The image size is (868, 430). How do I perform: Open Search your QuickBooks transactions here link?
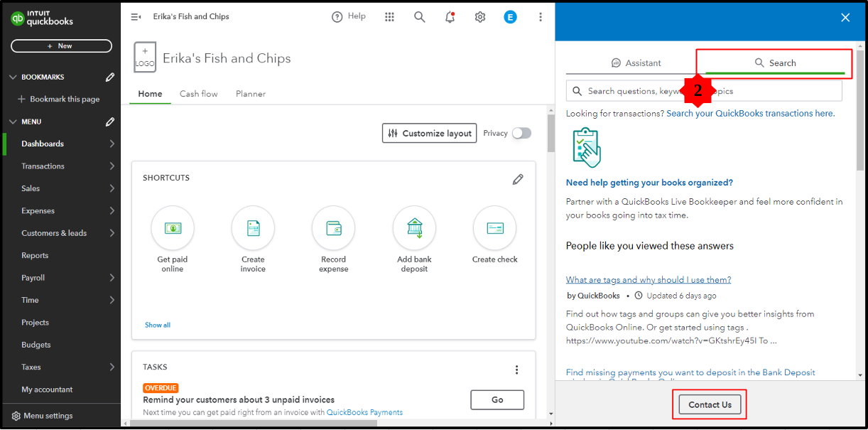point(751,113)
